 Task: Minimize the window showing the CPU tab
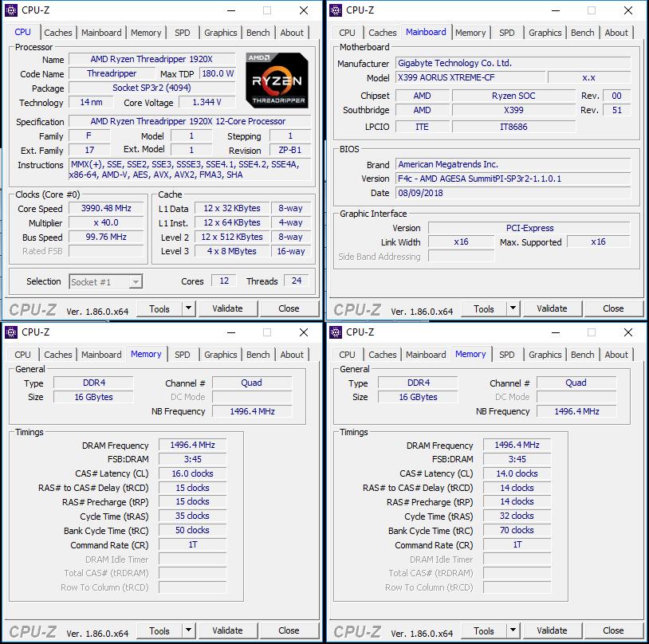tap(231, 10)
